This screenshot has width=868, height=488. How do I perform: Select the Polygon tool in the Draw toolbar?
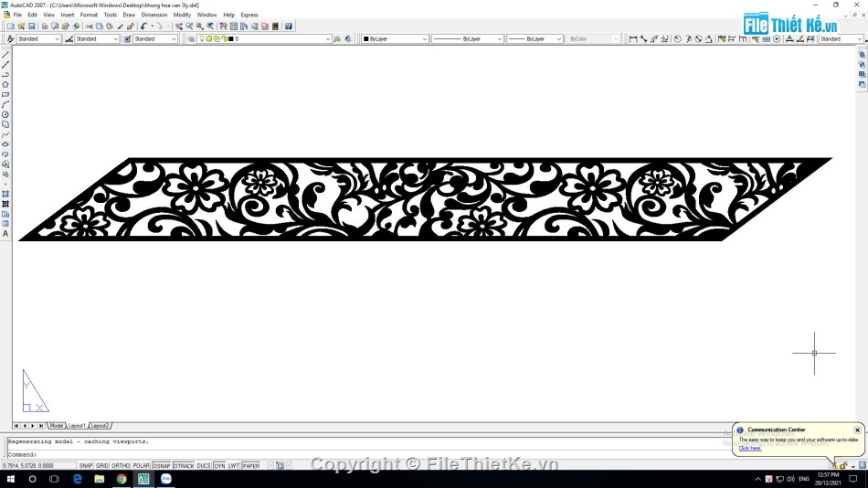pyautogui.click(x=5, y=85)
